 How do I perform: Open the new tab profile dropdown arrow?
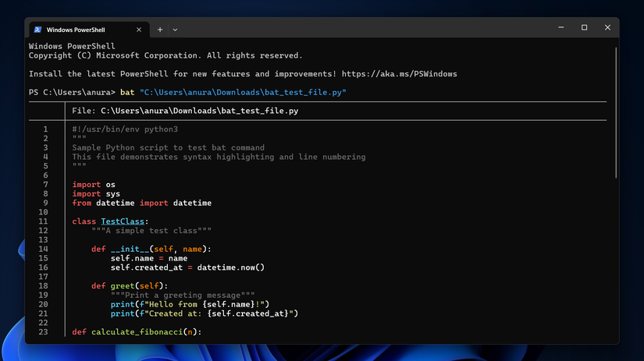point(175,30)
